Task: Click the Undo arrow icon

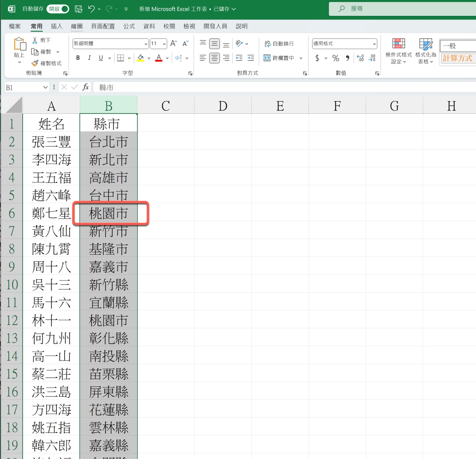Action: point(92,9)
